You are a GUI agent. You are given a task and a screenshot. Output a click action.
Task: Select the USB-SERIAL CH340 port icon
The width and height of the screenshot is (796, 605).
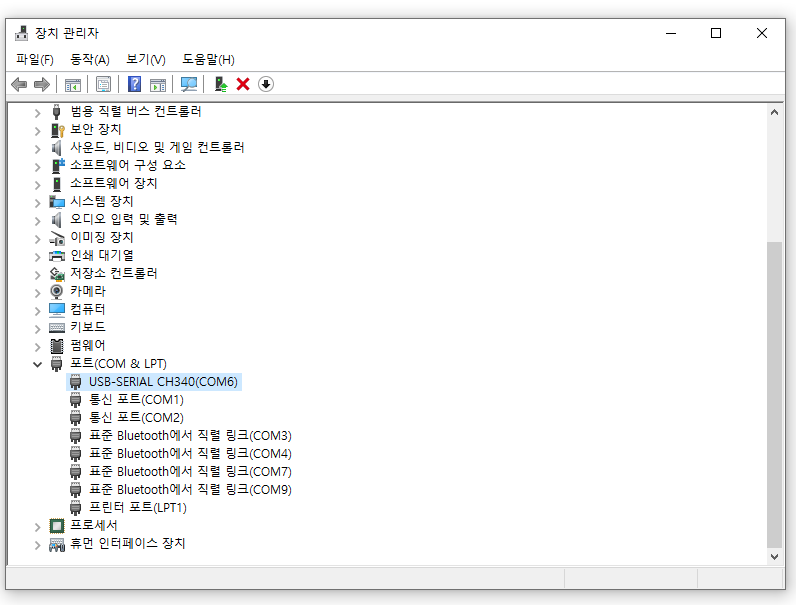coord(76,382)
